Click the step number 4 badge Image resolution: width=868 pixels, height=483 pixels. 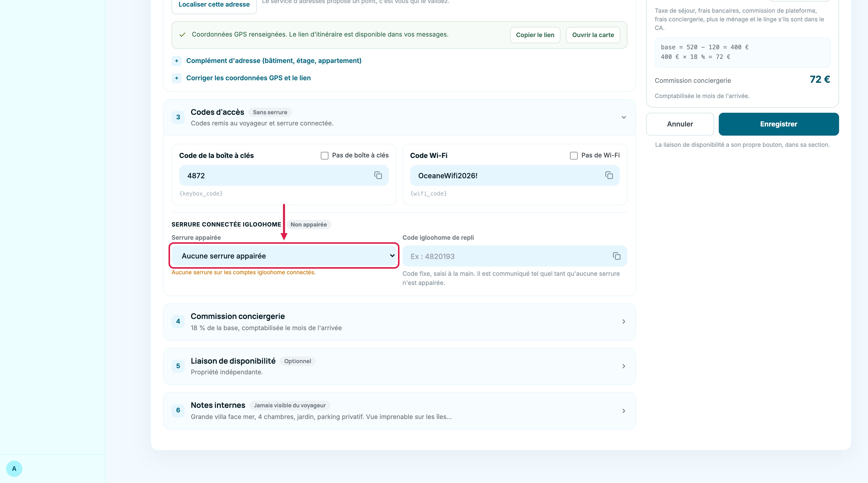[x=178, y=321]
